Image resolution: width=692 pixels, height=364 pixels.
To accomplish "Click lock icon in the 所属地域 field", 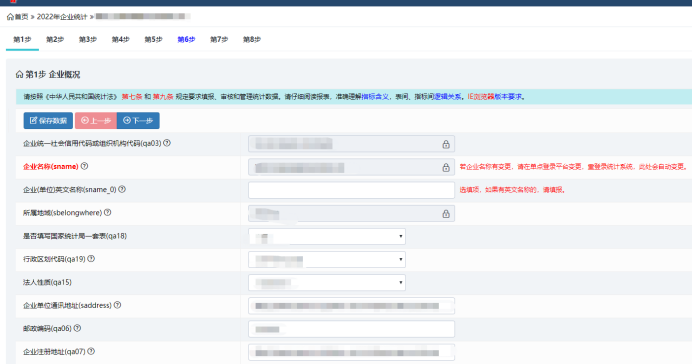I will (x=446, y=214).
